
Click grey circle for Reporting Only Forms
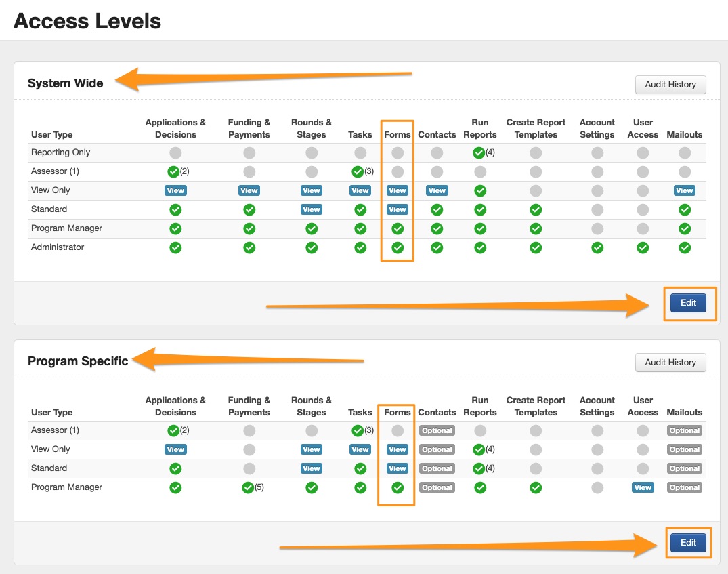point(398,153)
